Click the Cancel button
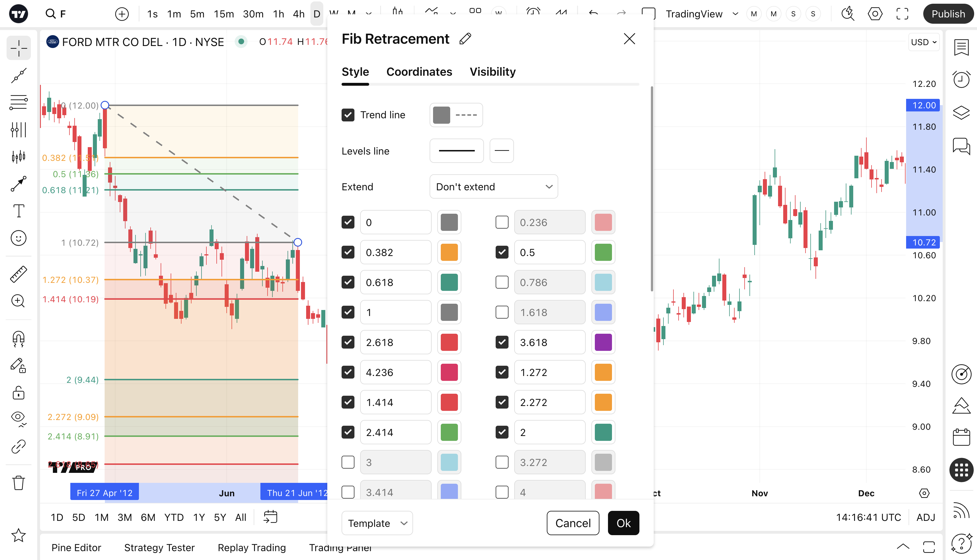This screenshot has width=977, height=560. (573, 523)
